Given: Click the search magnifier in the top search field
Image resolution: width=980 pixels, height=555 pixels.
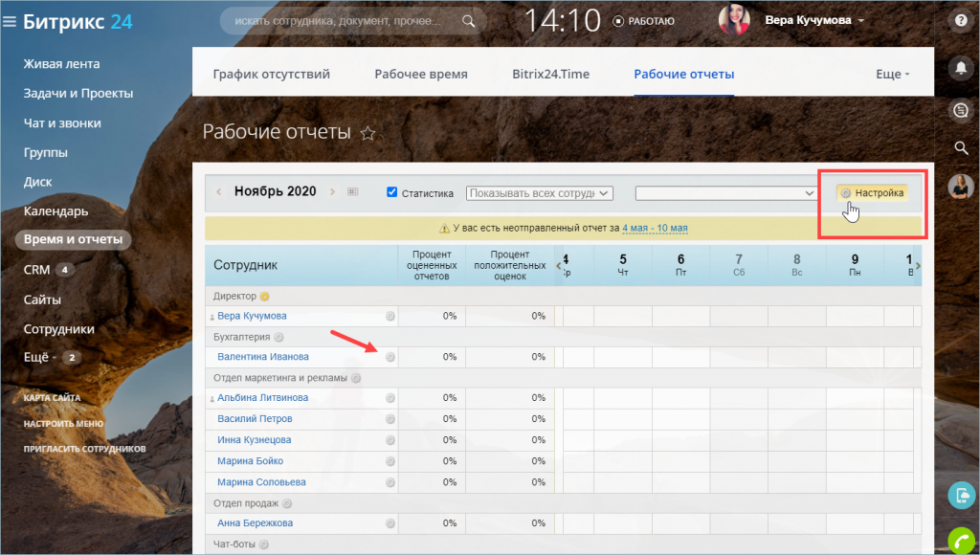Looking at the screenshot, I should pos(468,21).
